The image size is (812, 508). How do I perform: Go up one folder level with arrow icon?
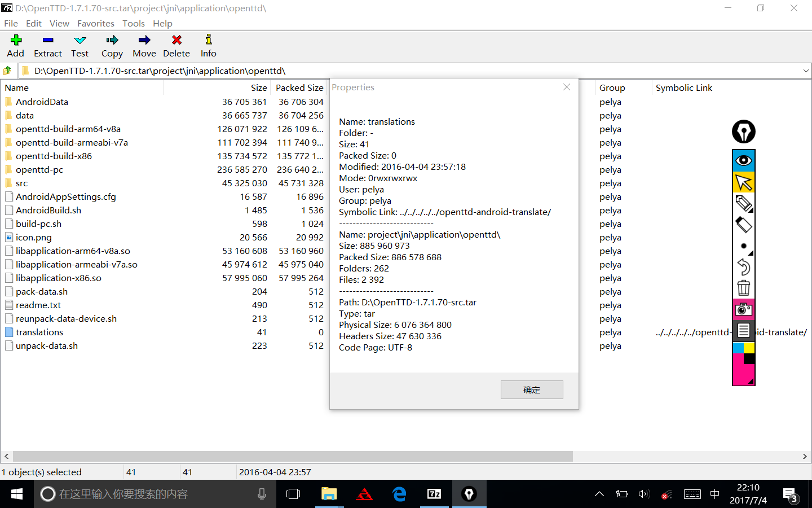click(7, 71)
